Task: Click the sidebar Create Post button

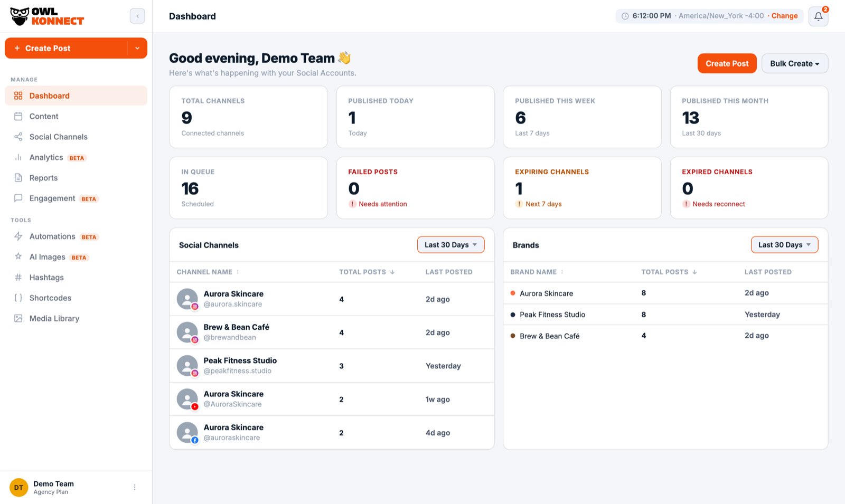Action: coord(66,48)
